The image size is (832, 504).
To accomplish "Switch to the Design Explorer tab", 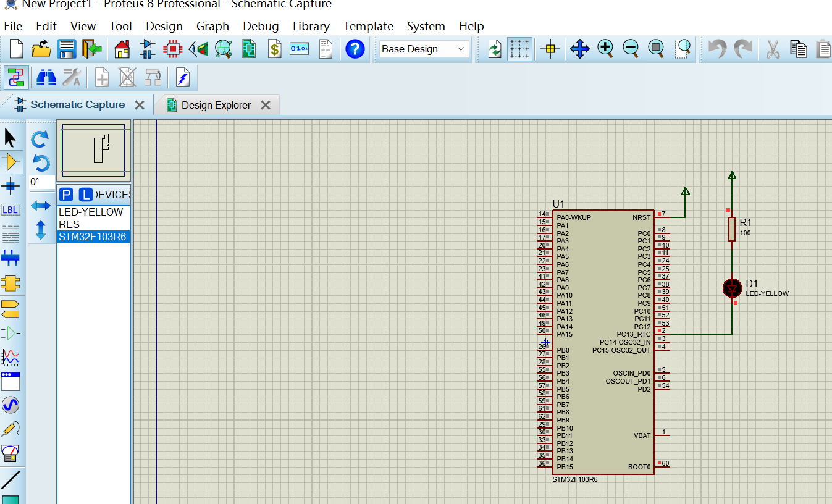I will (x=216, y=105).
